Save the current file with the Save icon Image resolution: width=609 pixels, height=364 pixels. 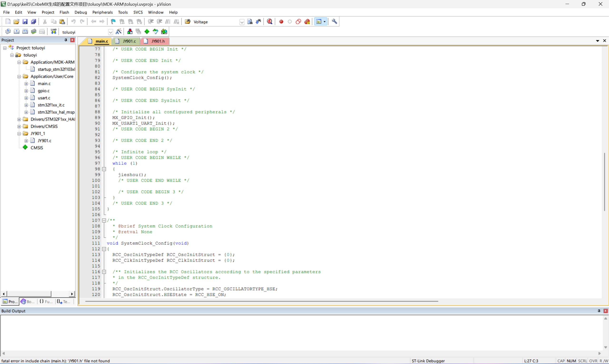pos(25,22)
